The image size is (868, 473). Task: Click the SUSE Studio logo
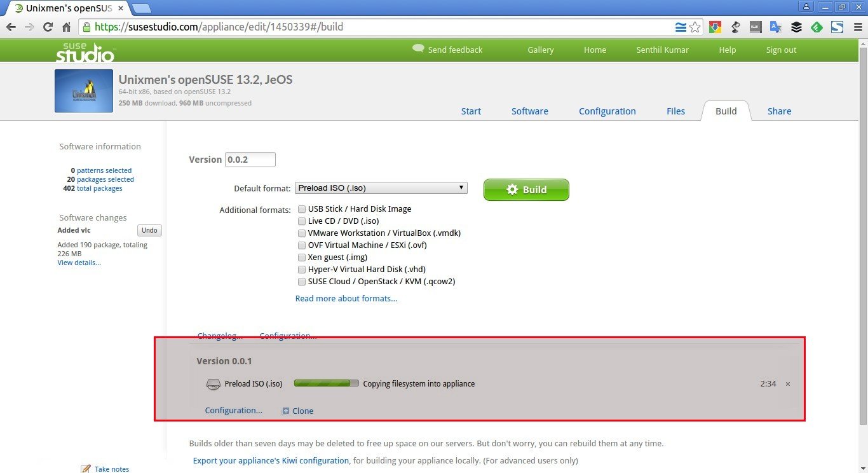[x=85, y=52]
